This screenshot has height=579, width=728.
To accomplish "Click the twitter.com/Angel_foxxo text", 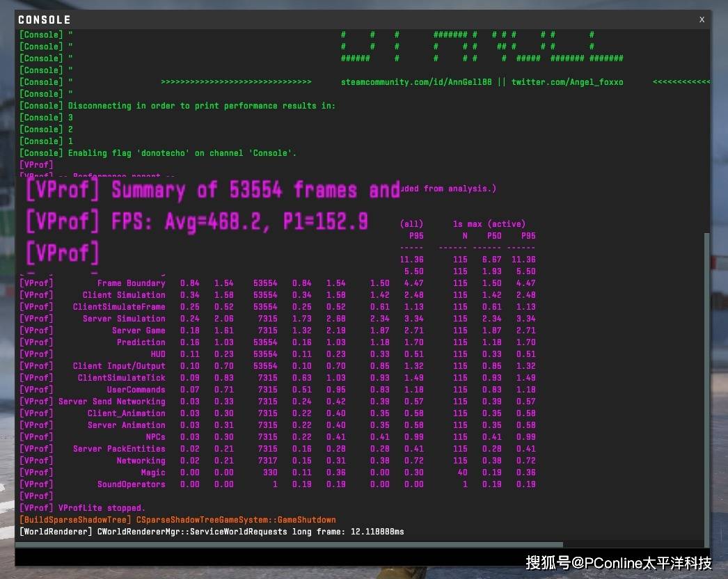I will 567,82.
